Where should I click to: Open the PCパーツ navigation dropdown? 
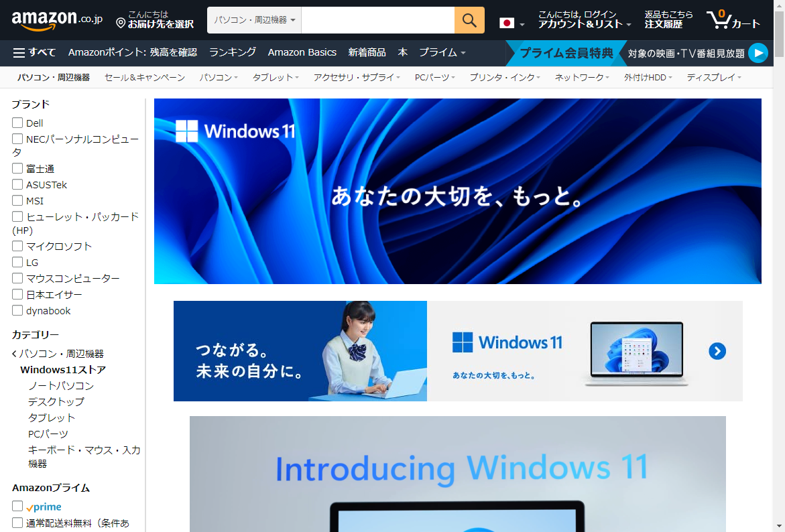point(434,77)
